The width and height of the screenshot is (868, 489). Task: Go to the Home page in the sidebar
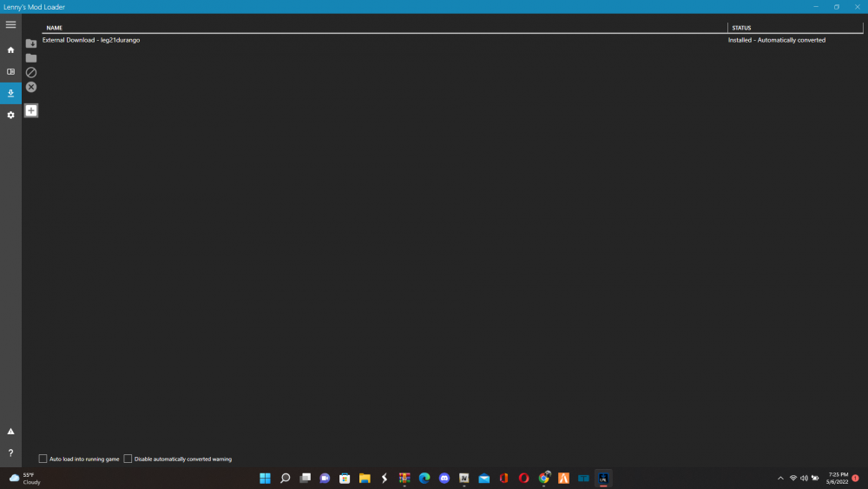[x=10, y=50]
